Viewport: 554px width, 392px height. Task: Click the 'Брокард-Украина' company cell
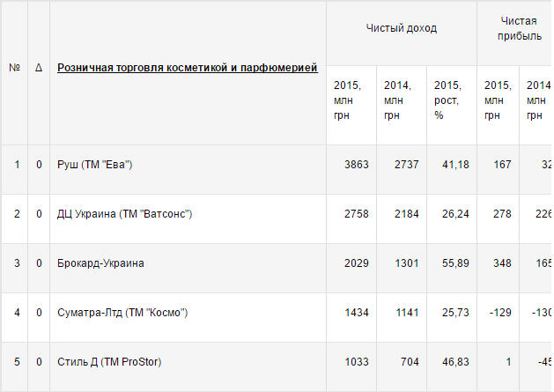click(x=100, y=263)
